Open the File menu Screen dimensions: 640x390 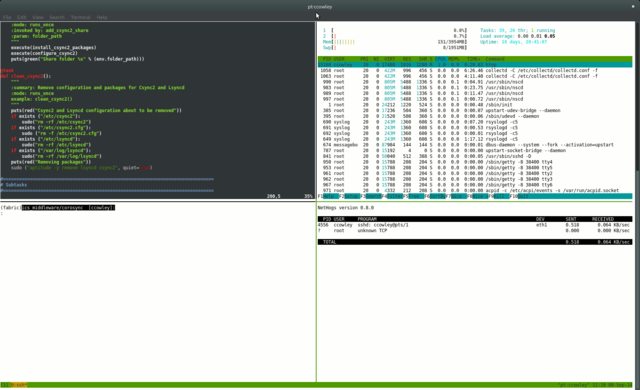point(7,17)
